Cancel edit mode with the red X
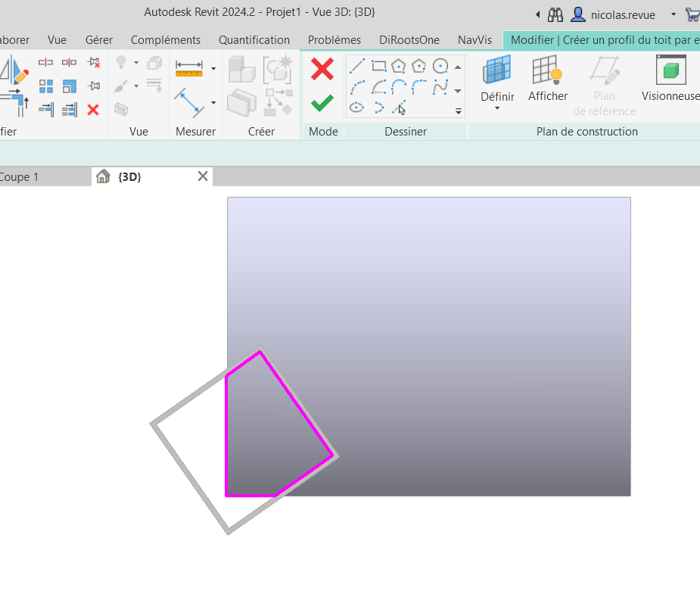Screen dimensions: 700x595 click(322, 70)
